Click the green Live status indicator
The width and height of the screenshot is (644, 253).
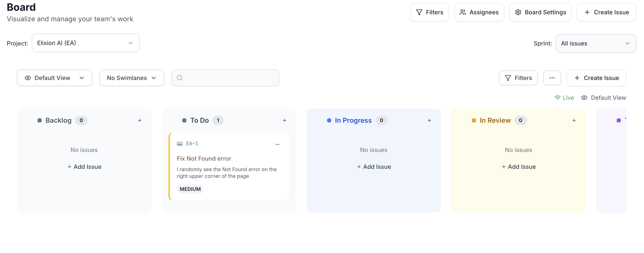click(x=564, y=98)
